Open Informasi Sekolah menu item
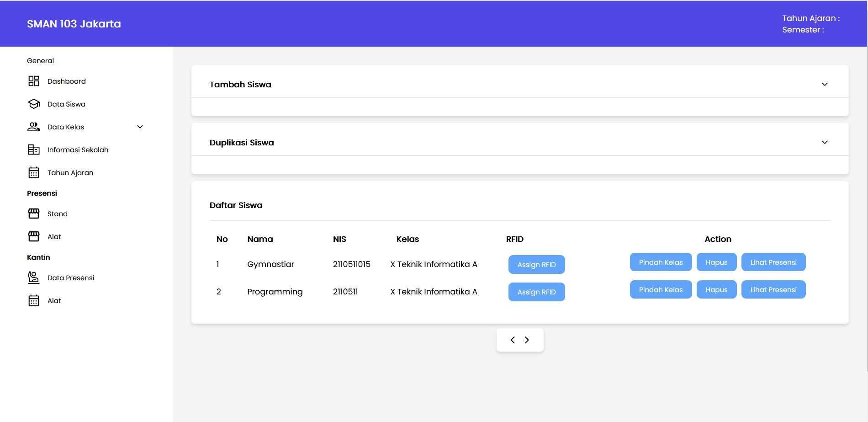Viewport: 868px width, 422px height. pos(78,150)
